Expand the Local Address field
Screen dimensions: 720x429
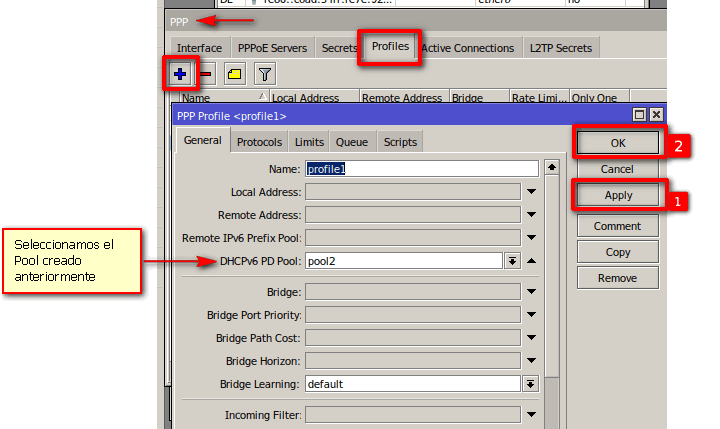pyautogui.click(x=532, y=192)
